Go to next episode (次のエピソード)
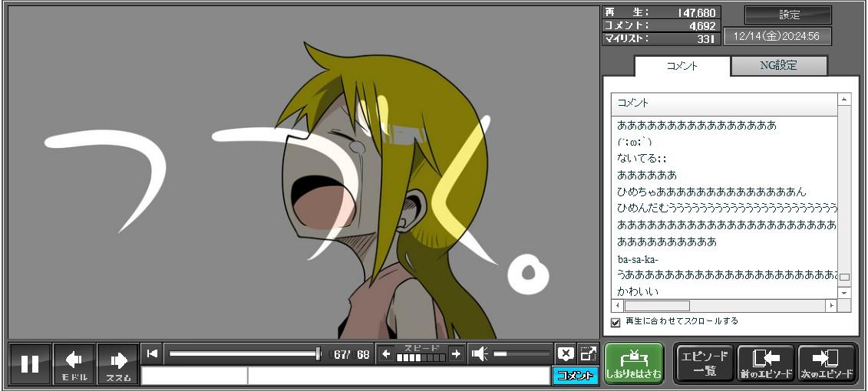The image size is (868, 391). pyautogui.click(x=827, y=363)
